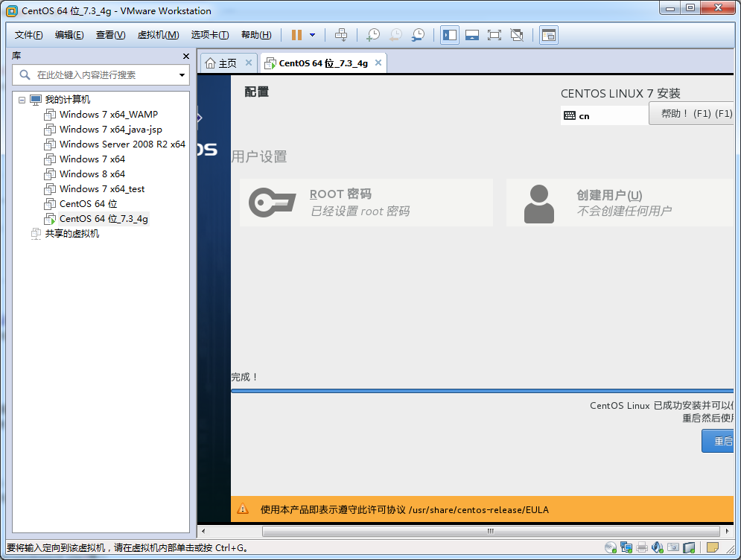741x560 pixels.
Task: Click the Send Ctrl+Alt+Del toolbar icon
Action: coord(341,35)
